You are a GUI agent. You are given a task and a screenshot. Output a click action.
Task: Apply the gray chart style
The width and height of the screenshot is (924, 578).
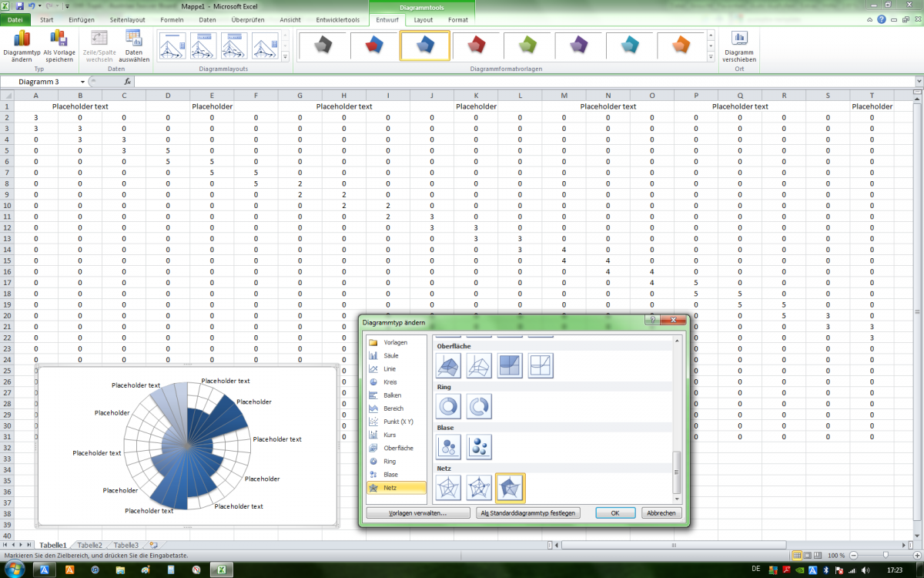pos(323,46)
